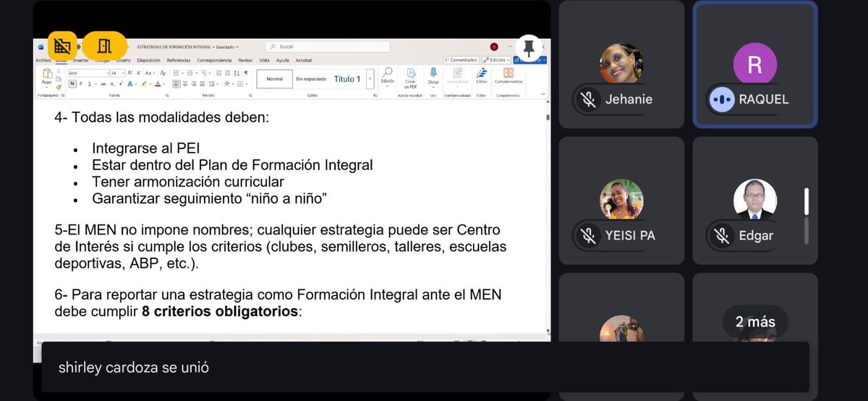Toggle bold N formatting button
The width and height of the screenshot is (868, 401).
[72, 84]
